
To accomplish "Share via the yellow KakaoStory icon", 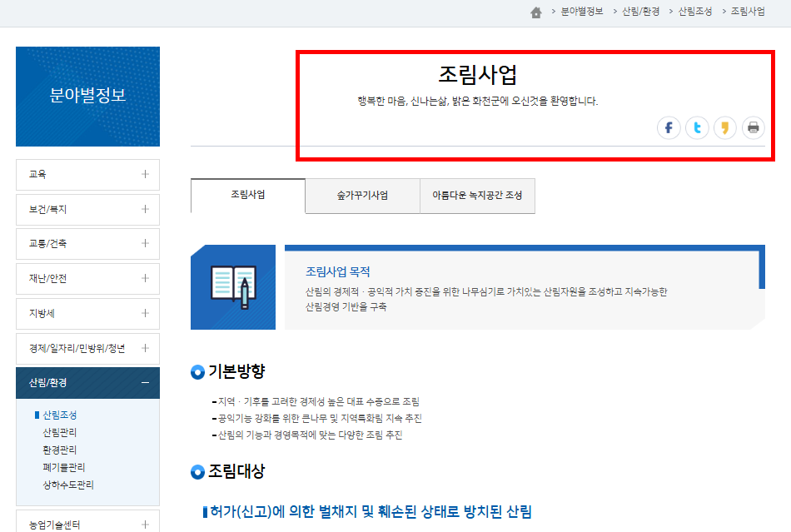I will [x=724, y=127].
